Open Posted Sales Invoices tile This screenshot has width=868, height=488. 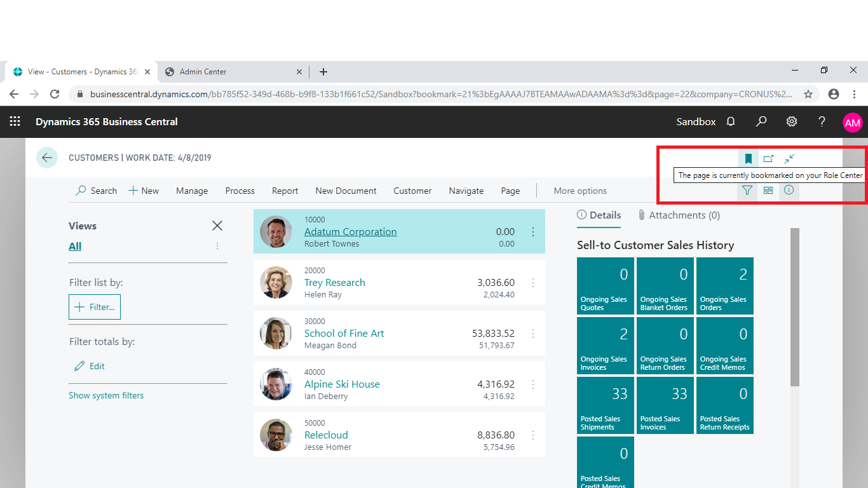665,405
